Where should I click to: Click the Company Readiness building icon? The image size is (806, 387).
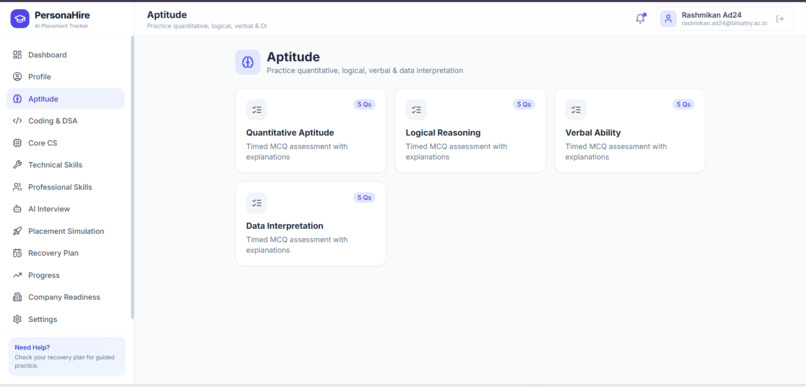pos(17,297)
